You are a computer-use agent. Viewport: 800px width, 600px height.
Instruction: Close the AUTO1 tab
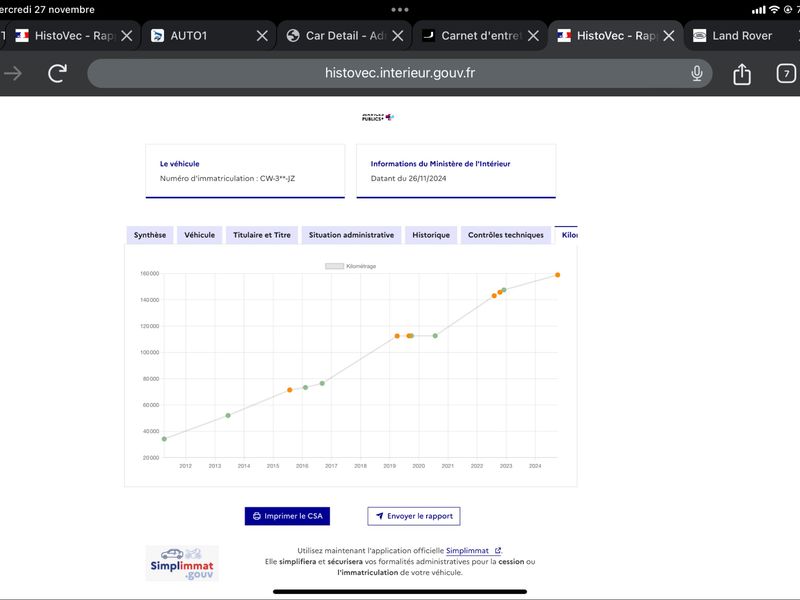(x=262, y=36)
